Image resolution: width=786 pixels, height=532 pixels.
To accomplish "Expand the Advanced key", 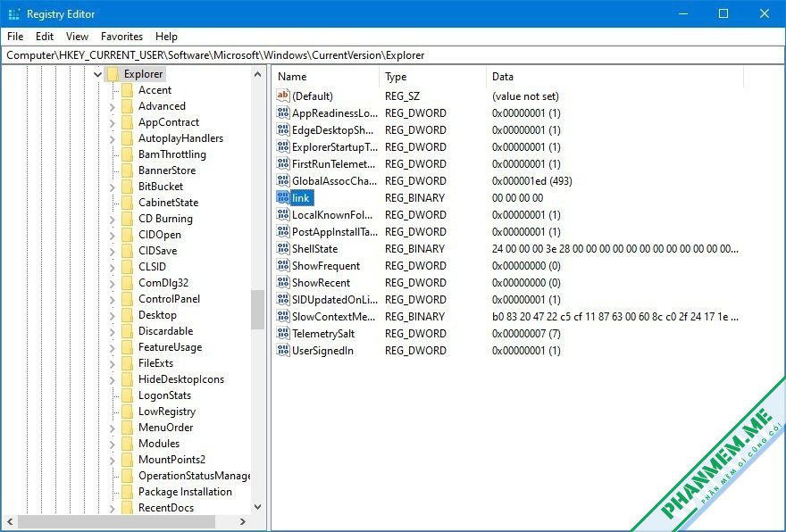I will 113,107.
